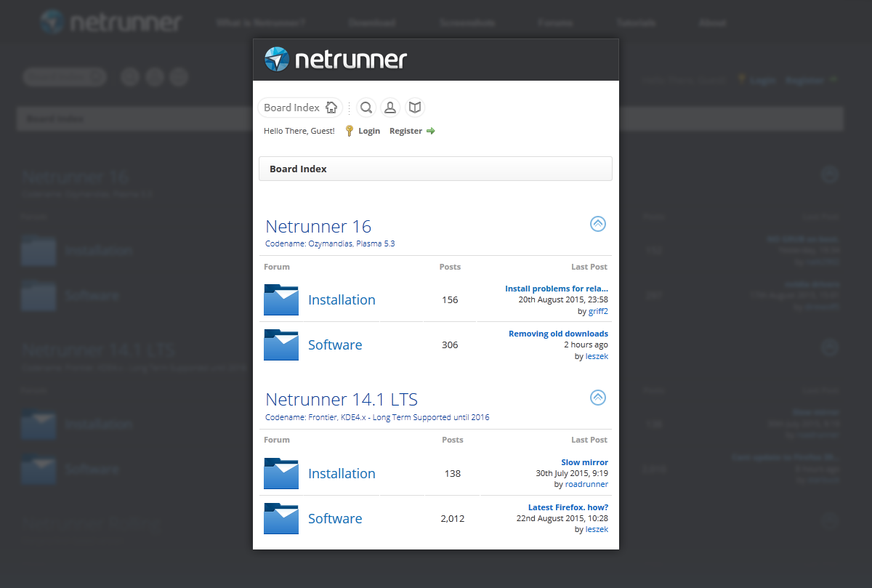Viewport: 872px width, 588px height.
Task: Click the '20th August 2015, 23:58' date
Action: [x=563, y=299]
